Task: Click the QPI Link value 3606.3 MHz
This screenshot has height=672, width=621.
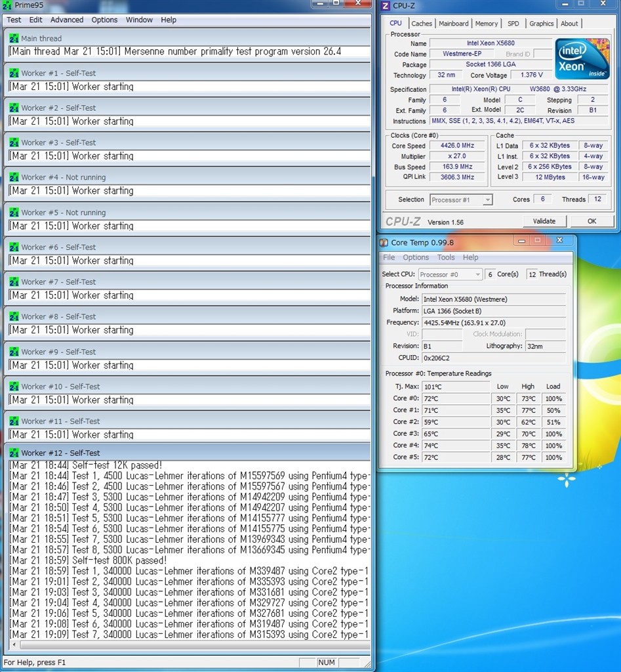Action: coord(457,177)
